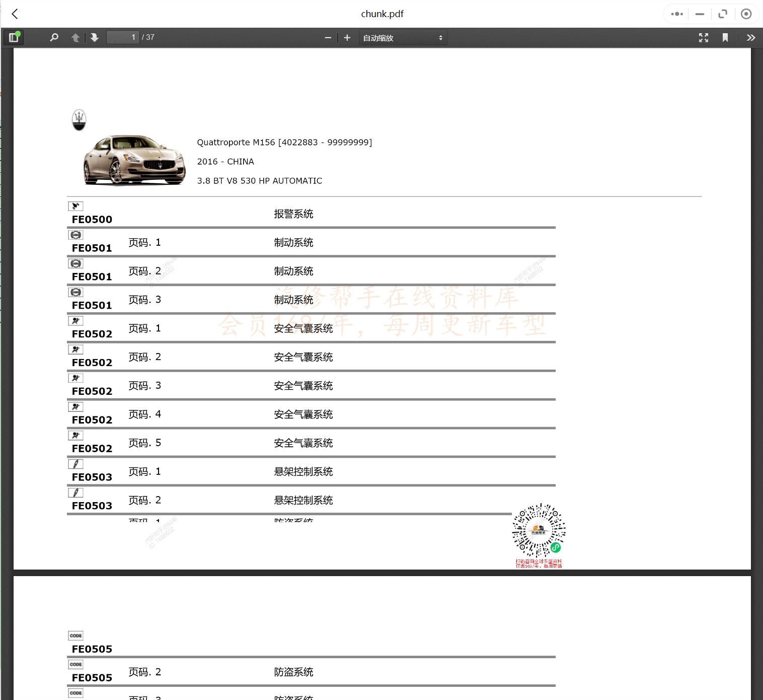Viewport: 763px width, 700px height.
Task: Click the circular record icon in the capsule
Action: pyautogui.click(x=746, y=14)
